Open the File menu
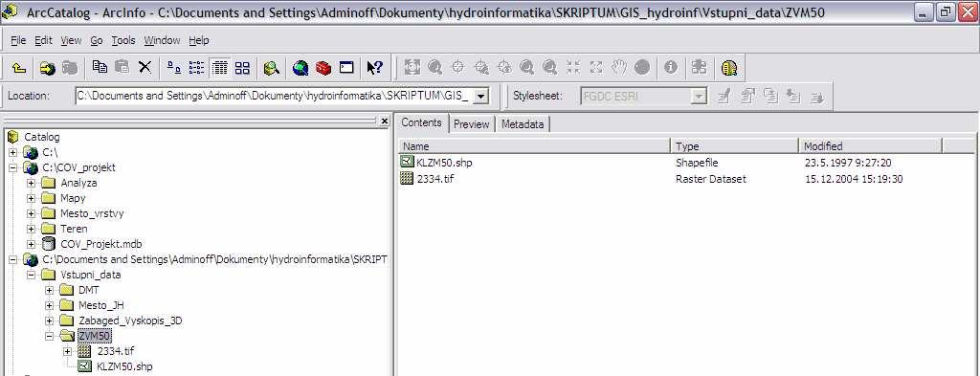 (18, 40)
